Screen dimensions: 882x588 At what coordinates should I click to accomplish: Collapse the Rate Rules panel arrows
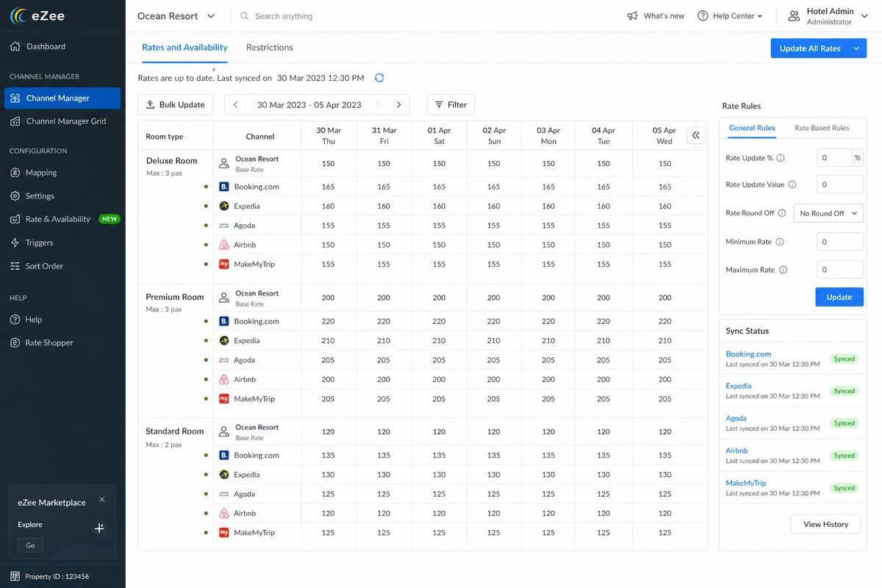tap(695, 135)
